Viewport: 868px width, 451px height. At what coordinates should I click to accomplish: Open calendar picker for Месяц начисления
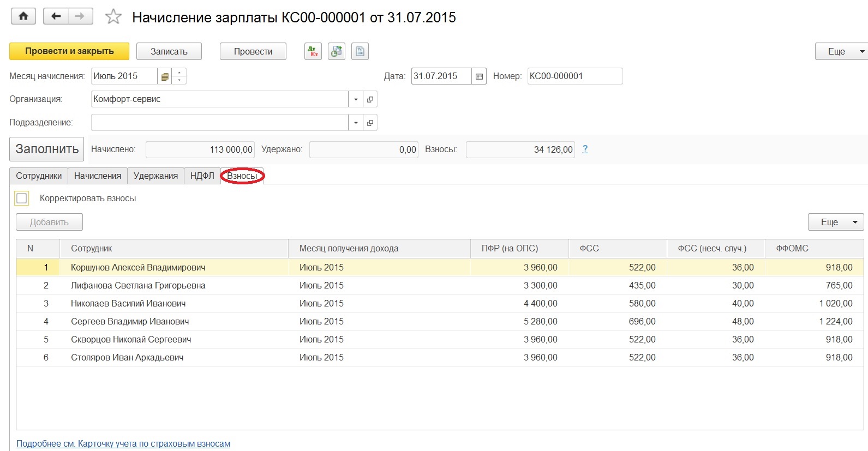[165, 76]
